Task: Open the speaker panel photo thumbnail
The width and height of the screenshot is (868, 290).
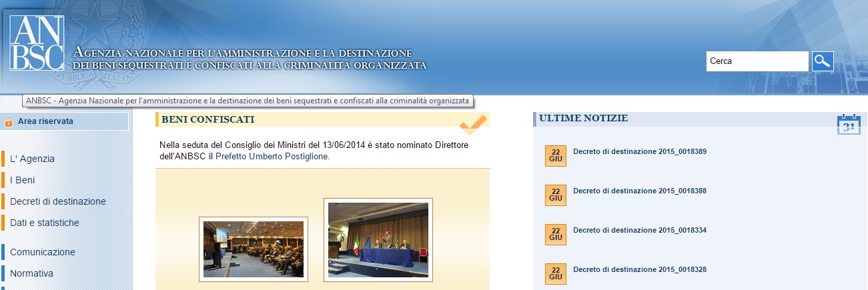Action: point(378,240)
